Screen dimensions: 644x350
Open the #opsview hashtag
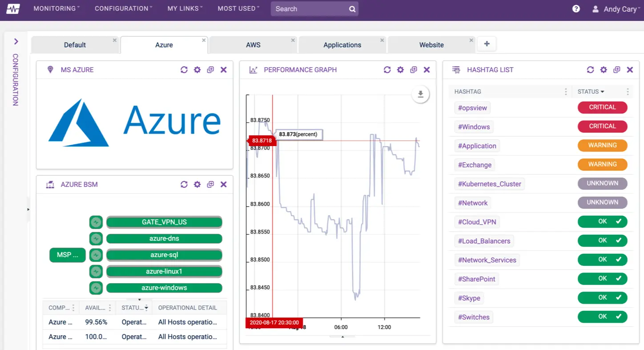tap(473, 108)
